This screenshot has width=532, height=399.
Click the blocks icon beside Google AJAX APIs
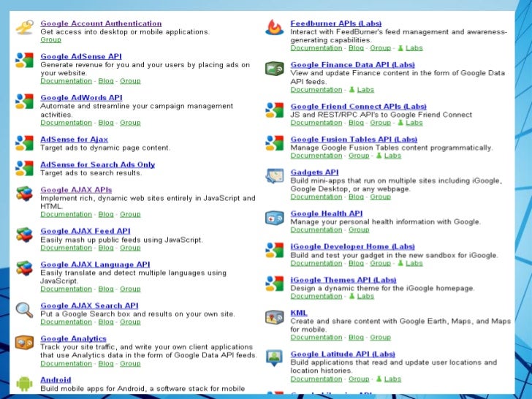[x=24, y=194]
